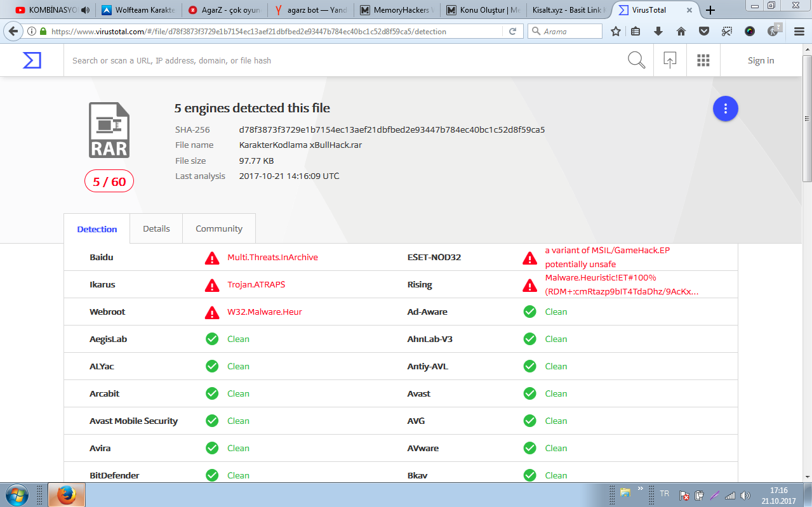Image resolution: width=812 pixels, height=507 pixels.
Task: Click the upload file icon
Action: tap(670, 60)
